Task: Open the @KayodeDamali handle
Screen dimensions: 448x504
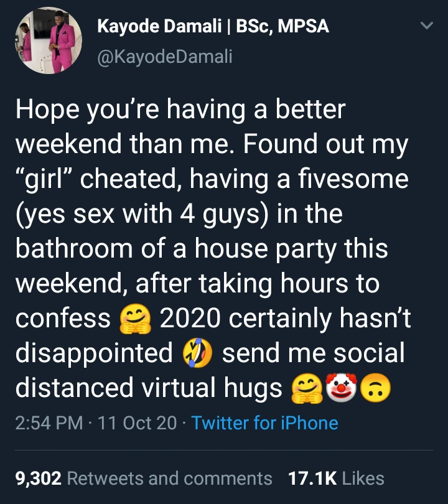Action: [x=164, y=57]
